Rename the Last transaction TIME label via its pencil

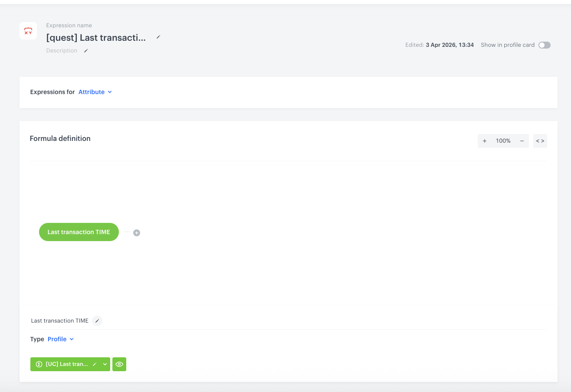[x=97, y=321]
